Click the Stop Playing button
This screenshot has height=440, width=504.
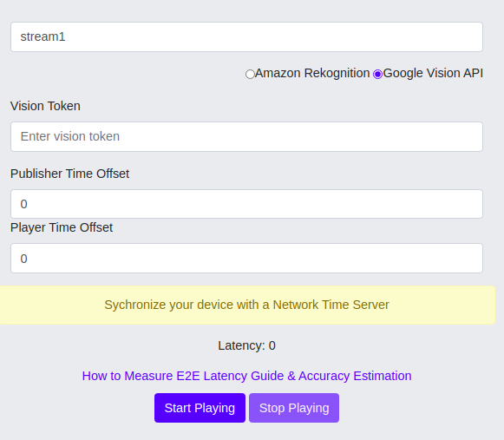point(294,408)
